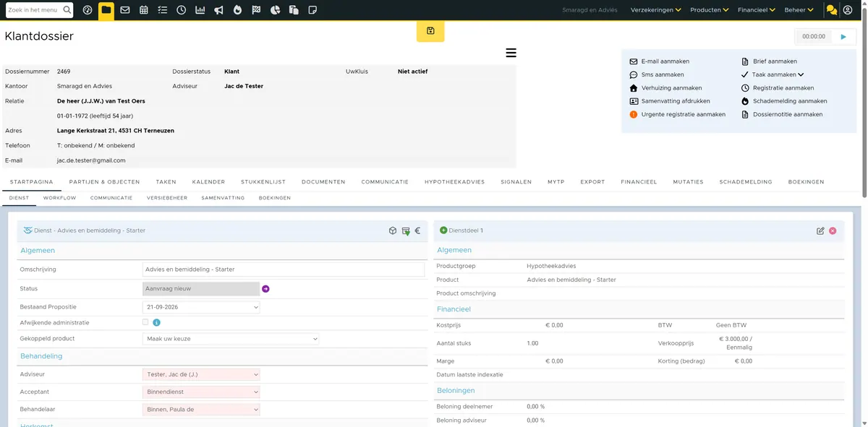Viewport: 868px width, 427px height.
Task: Click the euro icon in Dienst header
Action: [417, 230]
